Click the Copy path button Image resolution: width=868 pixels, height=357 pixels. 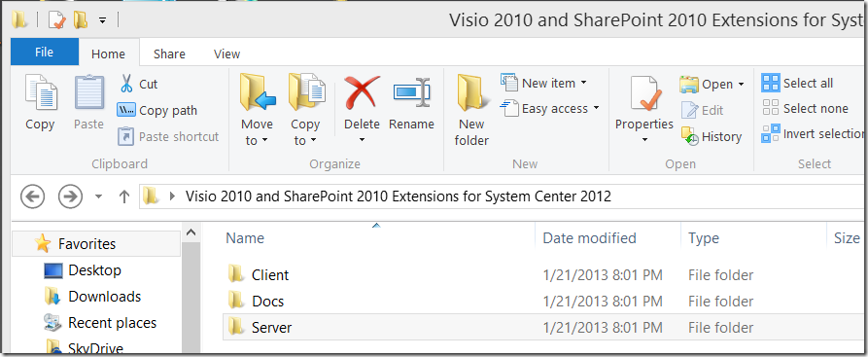pos(157,110)
